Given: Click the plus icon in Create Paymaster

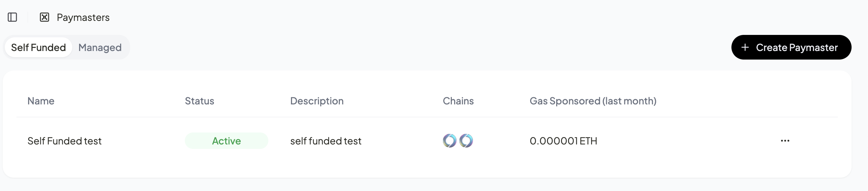Looking at the screenshot, I should (x=745, y=47).
